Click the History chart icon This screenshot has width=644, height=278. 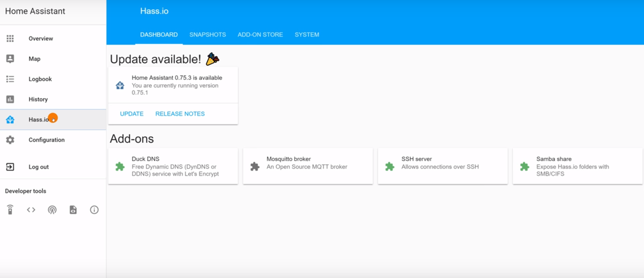point(10,99)
